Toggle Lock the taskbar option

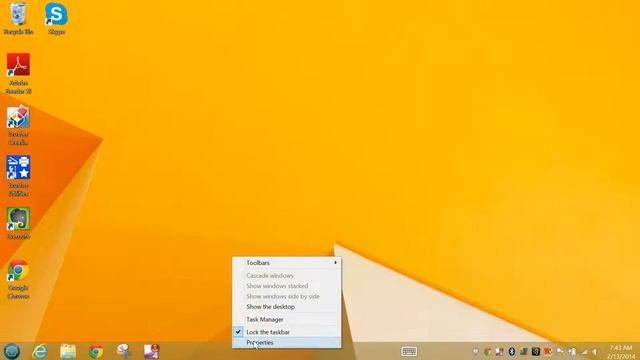click(287, 332)
